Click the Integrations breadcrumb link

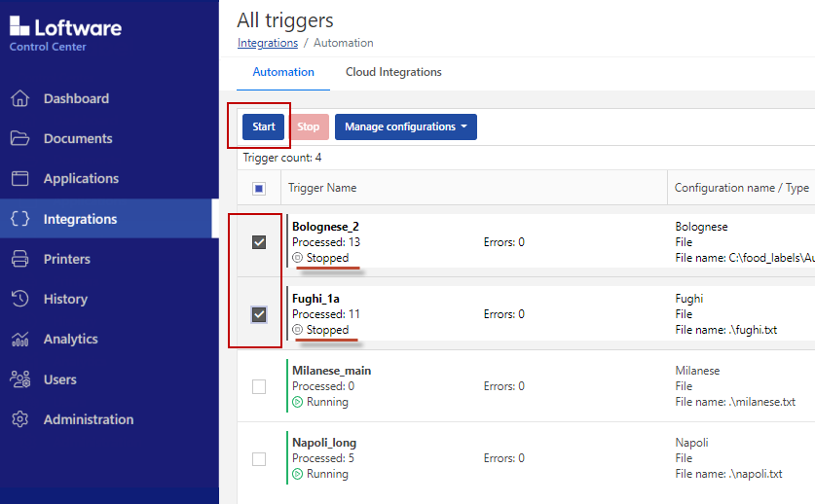click(268, 43)
